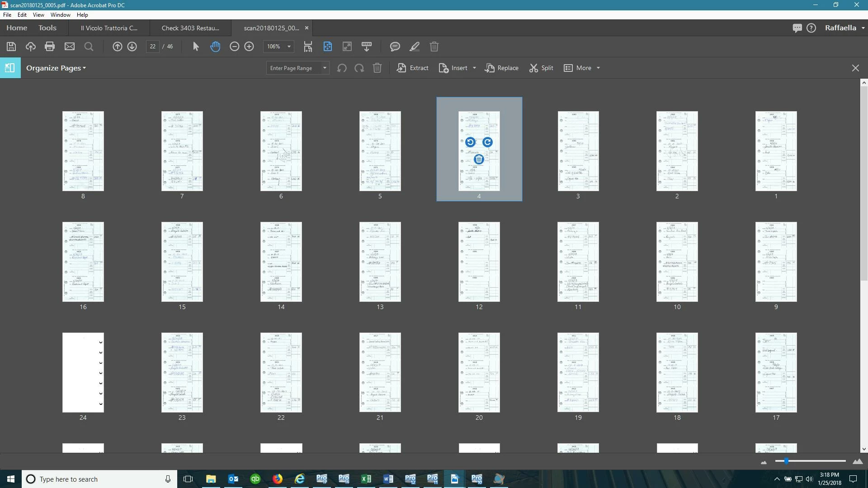Image resolution: width=868 pixels, height=488 pixels.
Task: Delete page 4 using its trash icon
Action: 479,160
